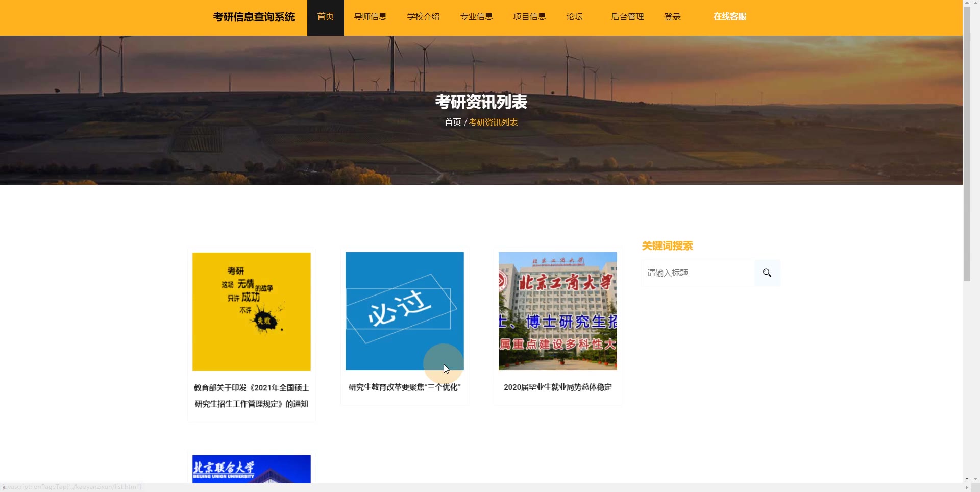Click the 关键词搜索 heading
This screenshot has width=980, height=492.
point(667,246)
